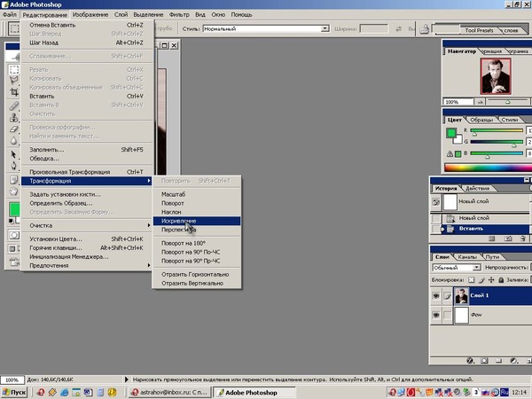Click the Пуск start button
The height and width of the screenshot is (399, 532).
coord(14,393)
